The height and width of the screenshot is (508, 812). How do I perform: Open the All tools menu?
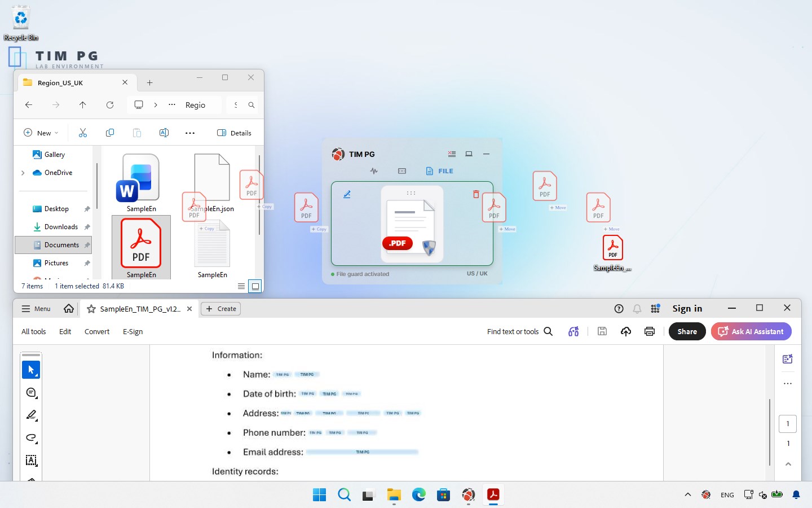(x=34, y=331)
